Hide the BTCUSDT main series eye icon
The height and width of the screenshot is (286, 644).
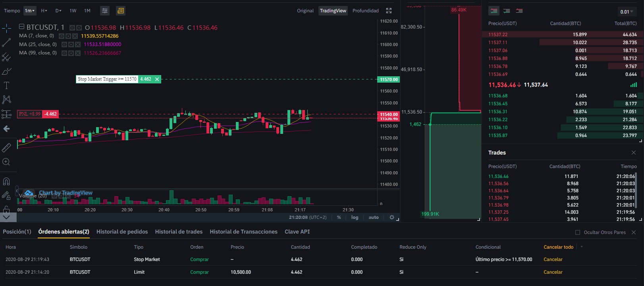point(72,28)
